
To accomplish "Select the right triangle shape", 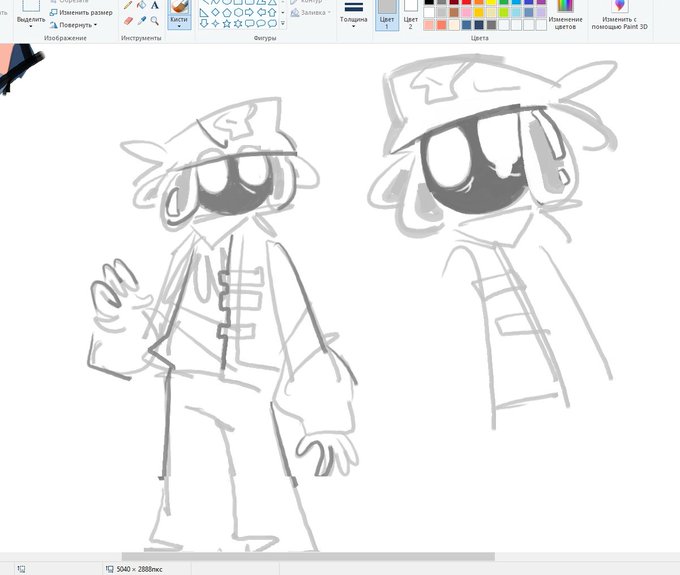I will pyautogui.click(x=204, y=13).
